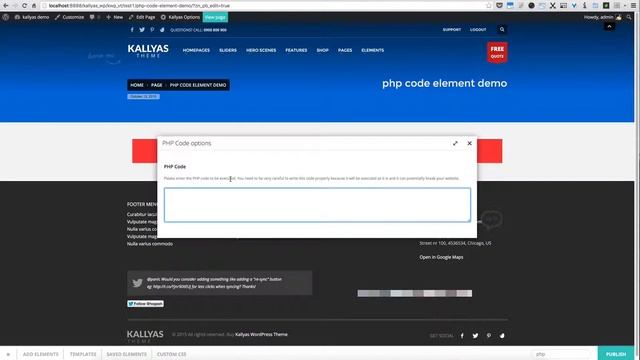The height and width of the screenshot is (360, 640).
Task: Open footer Facebook social icon
Action: coord(462,336)
